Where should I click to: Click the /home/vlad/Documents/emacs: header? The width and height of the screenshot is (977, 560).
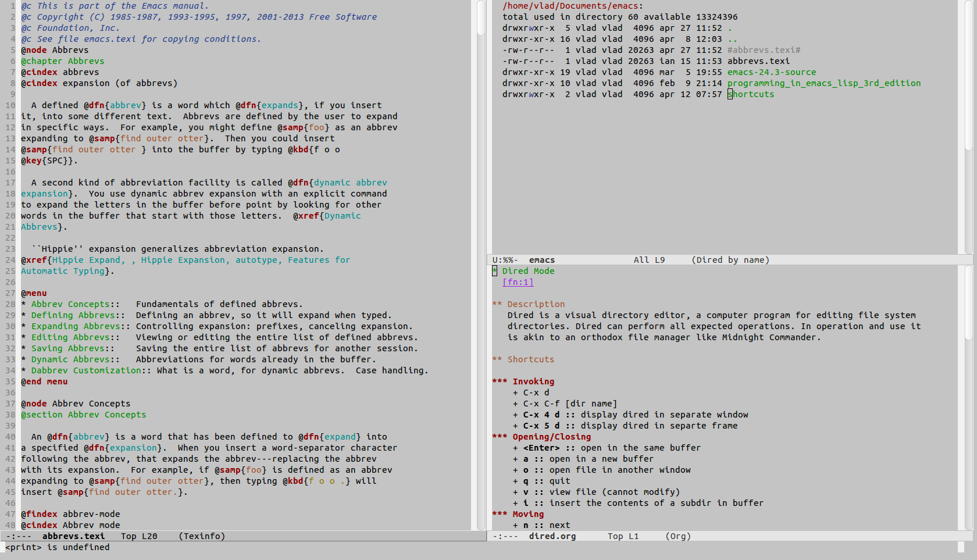pyautogui.click(x=573, y=6)
